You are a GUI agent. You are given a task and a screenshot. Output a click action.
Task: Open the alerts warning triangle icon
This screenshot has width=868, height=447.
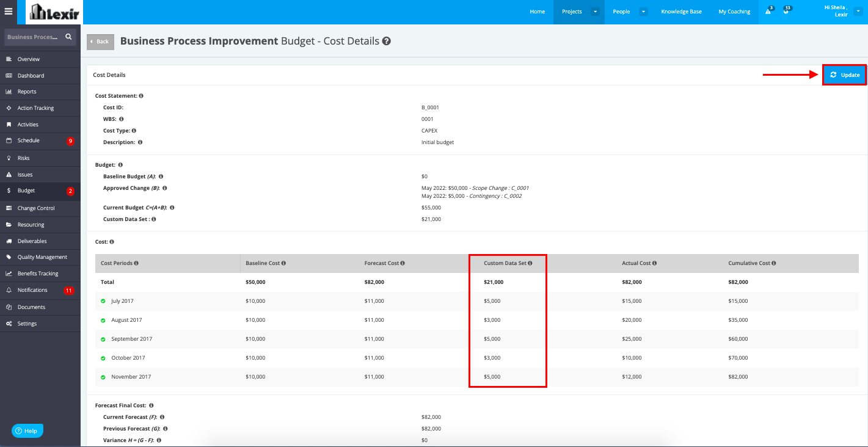(768, 12)
